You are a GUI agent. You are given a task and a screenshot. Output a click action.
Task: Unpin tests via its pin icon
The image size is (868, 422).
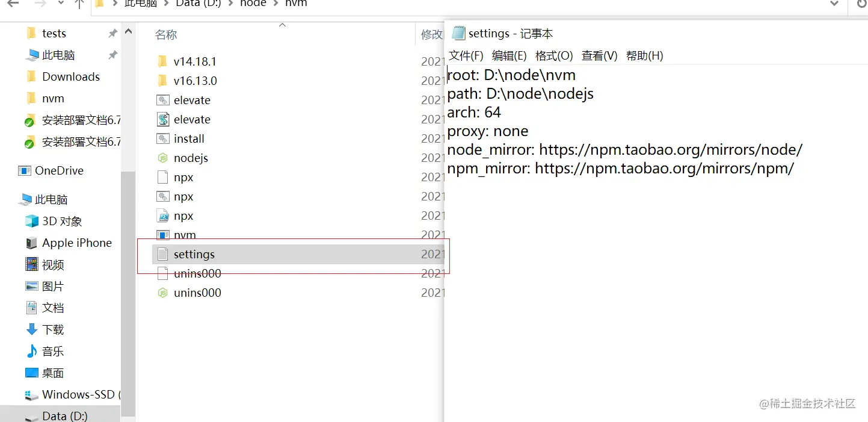coord(112,34)
